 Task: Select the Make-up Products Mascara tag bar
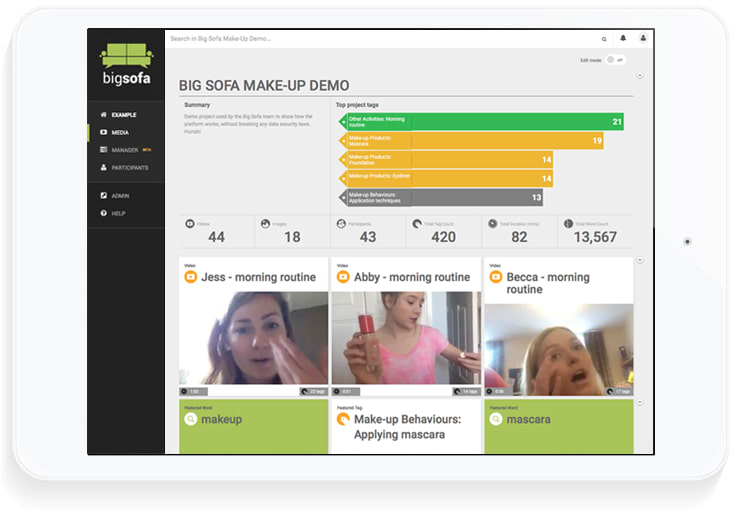471,141
